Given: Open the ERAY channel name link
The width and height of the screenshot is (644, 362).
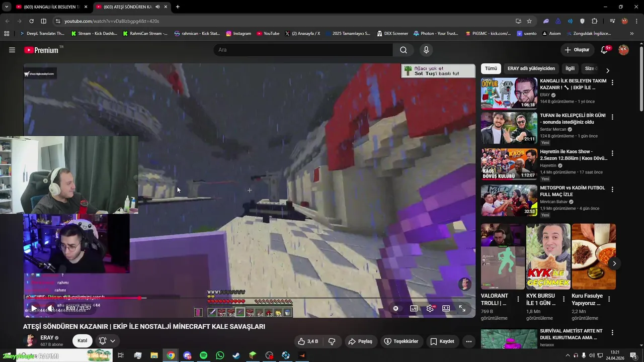Looking at the screenshot, I should (x=47, y=338).
